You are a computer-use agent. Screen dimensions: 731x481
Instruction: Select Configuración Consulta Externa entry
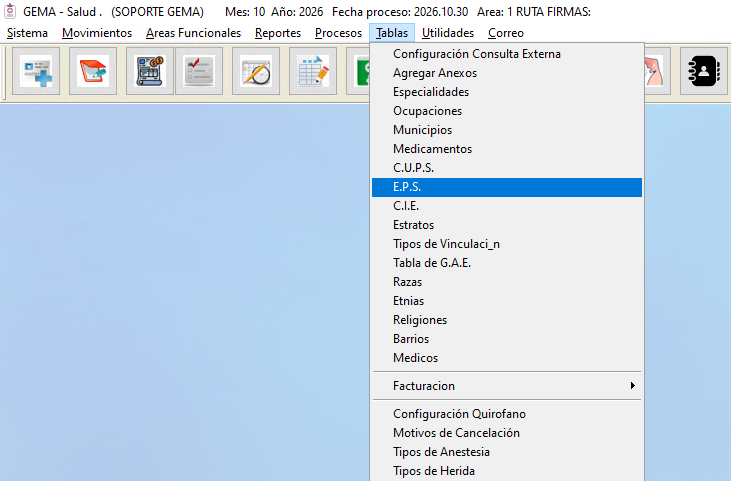507,54
